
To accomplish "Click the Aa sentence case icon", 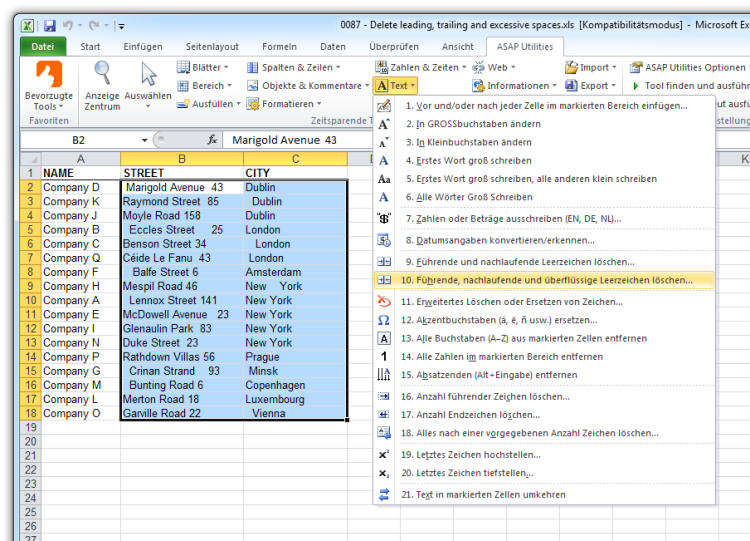I will click(384, 179).
